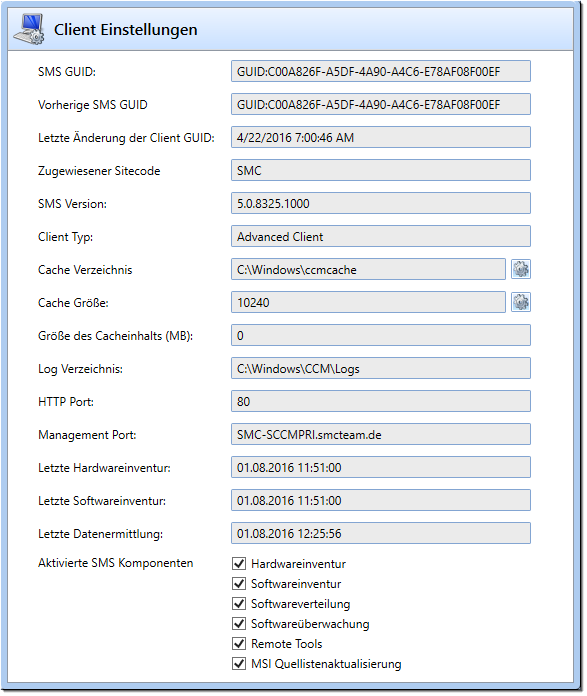Uncheck the Softwareinventur checkbox
This screenshot has height=696, width=587.
(x=239, y=584)
